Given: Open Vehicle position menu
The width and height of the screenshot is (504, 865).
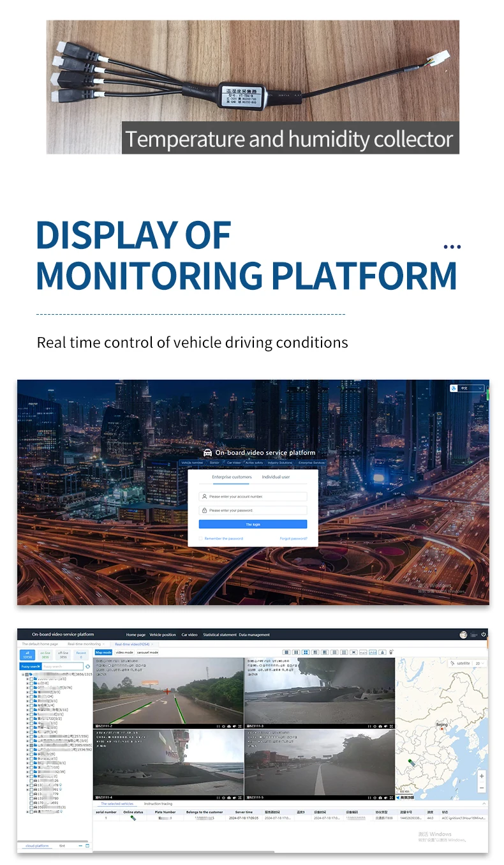Looking at the screenshot, I should [x=163, y=635].
